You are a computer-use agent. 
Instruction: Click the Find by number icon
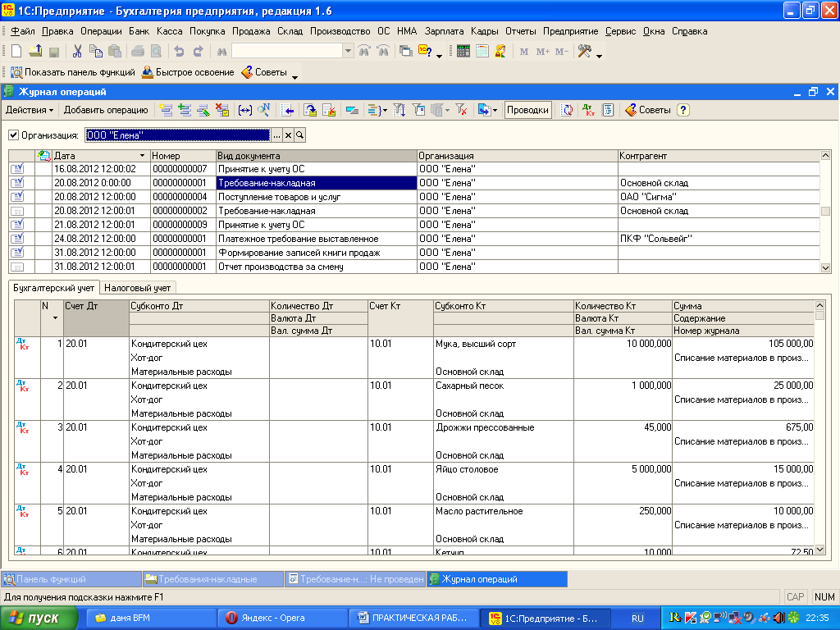pyautogui.click(x=263, y=111)
